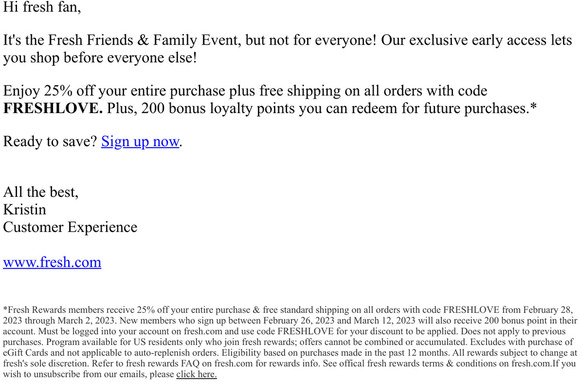The width and height of the screenshot is (580, 382).
Task: Click the 'Fresh Friends & Family Event' text
Action: pos(143,40)
